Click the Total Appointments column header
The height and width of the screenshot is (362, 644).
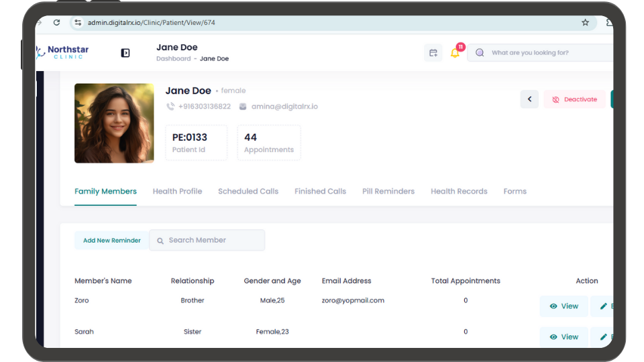click(x=466, y=281)
